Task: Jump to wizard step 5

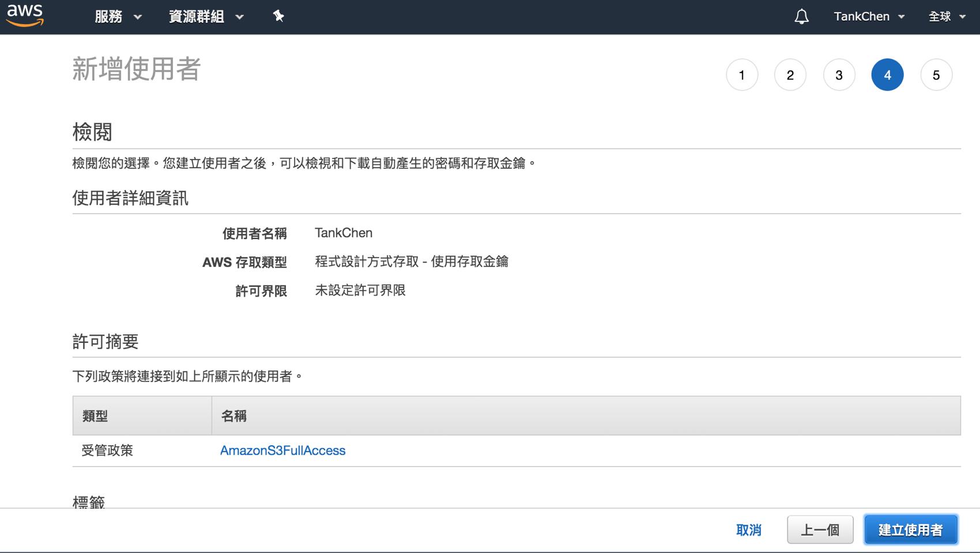Action: pyautogui.click(x=936, y=75)
